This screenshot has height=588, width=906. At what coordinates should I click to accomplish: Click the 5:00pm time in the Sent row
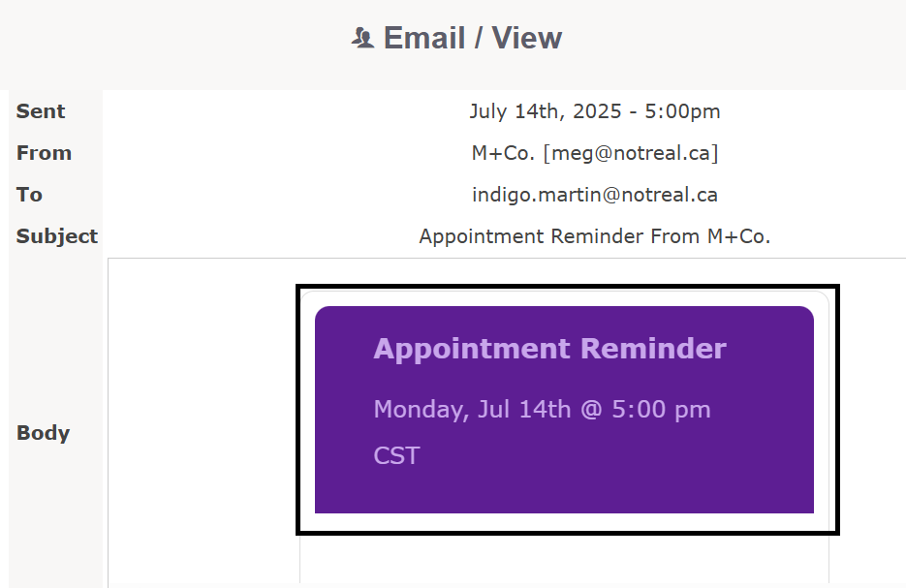coord(682,111)
